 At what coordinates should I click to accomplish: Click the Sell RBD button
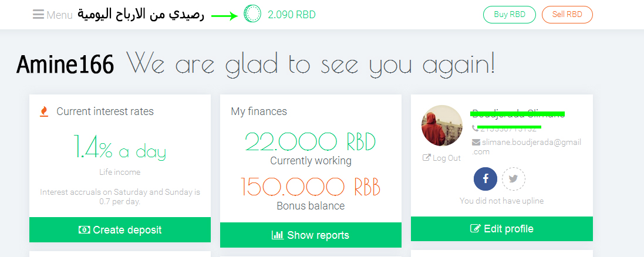(x=567, y=15)
